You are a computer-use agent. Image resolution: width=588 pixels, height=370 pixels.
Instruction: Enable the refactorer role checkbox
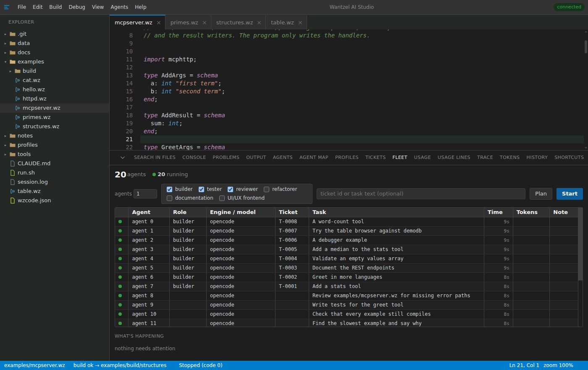(266, 189)
